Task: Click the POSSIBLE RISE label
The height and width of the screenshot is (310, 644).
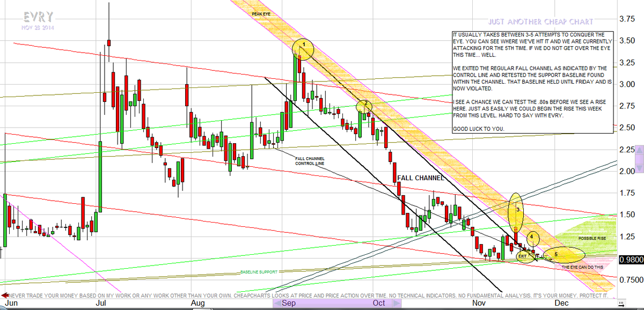Action: (x=591, y=238)
